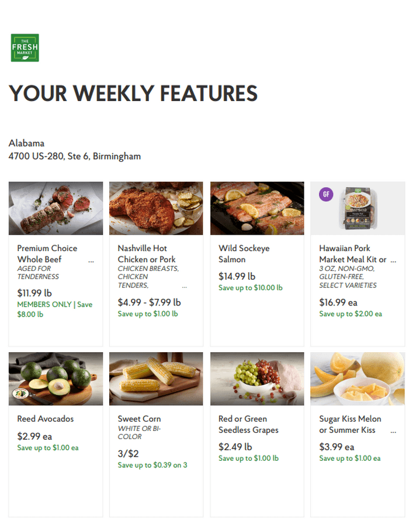Open the Seedless Grapes photo
The width and height of the screenshot is (409, 532).
tap(257, 378)
